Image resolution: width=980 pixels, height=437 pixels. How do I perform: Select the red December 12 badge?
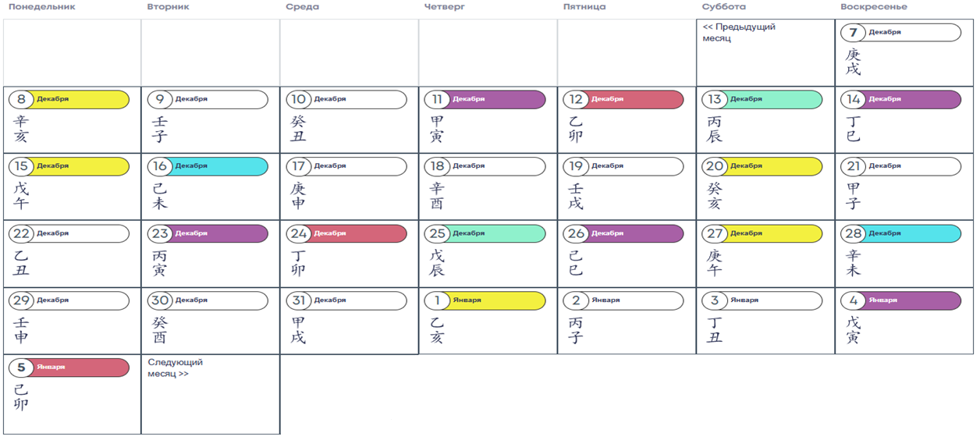tap(623, 100)
